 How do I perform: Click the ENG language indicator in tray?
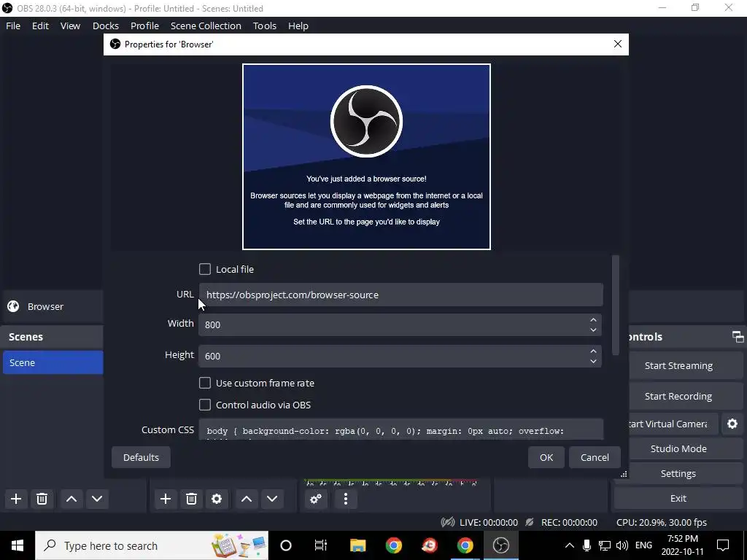pyautogui.click(x=643, y=545)
